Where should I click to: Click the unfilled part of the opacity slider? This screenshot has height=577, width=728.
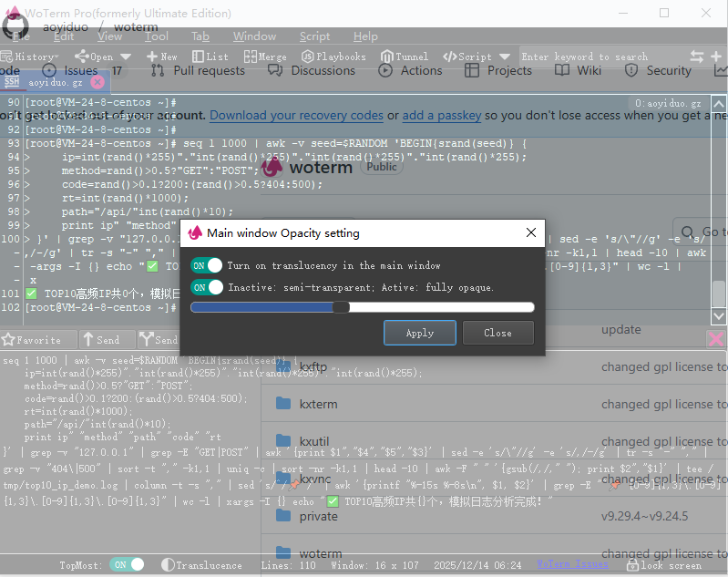tap(441, 307)
